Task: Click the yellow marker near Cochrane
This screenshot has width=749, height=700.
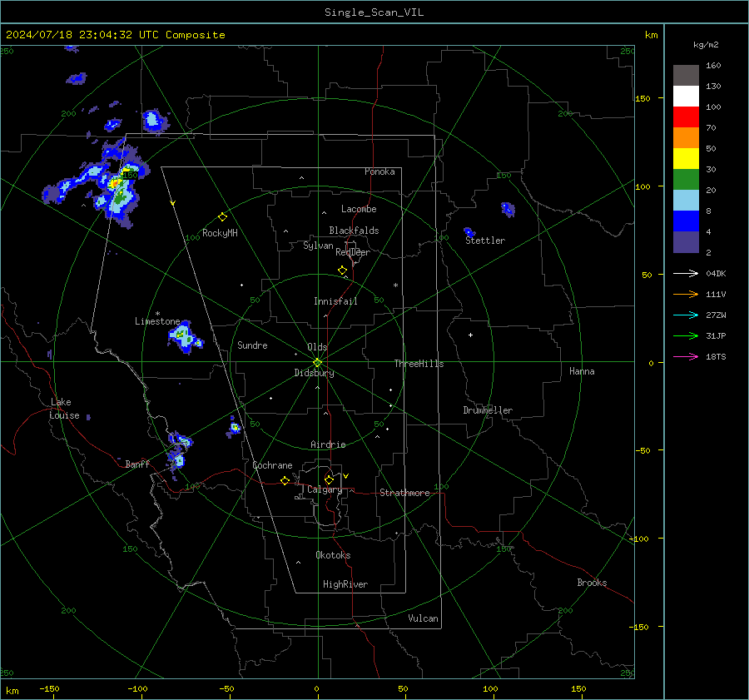Action: (x=285, y=481)
